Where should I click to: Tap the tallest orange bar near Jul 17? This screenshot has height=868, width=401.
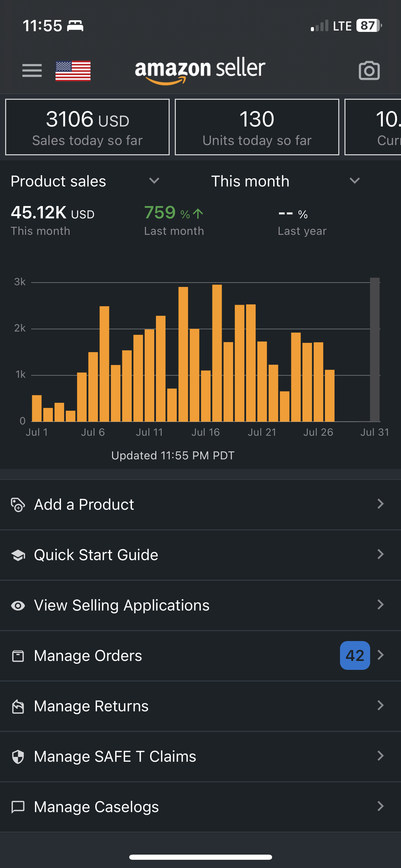point(217,353)
